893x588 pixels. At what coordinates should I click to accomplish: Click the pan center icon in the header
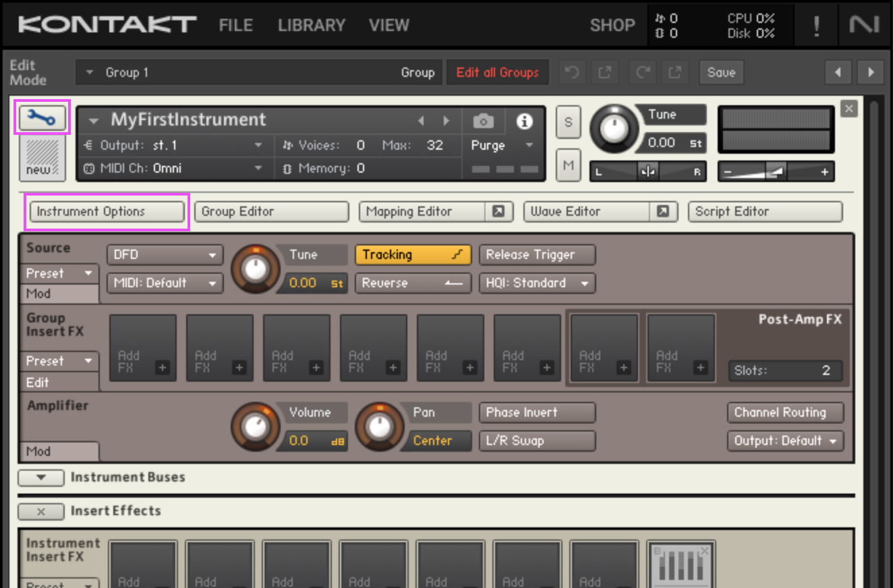648,172
